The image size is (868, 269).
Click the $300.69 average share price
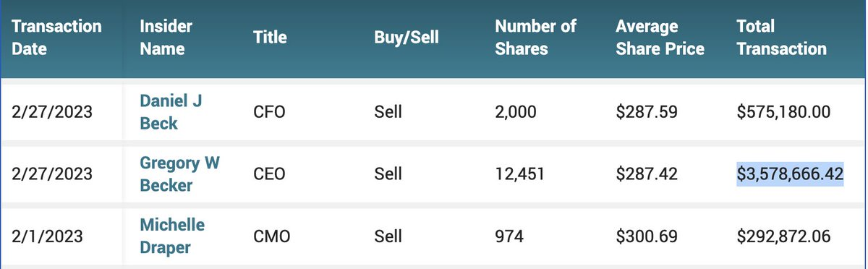[647, 236]
